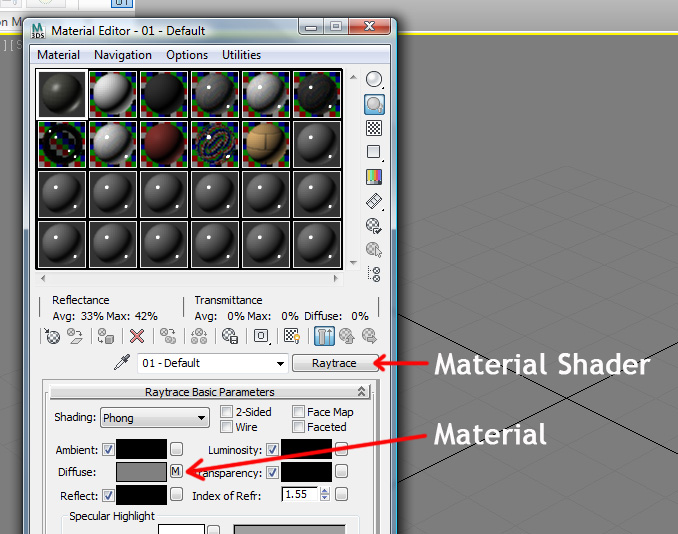Click sample slots scroll left arrow
Viewport: 678px width, 534px height.
[43, 278]
